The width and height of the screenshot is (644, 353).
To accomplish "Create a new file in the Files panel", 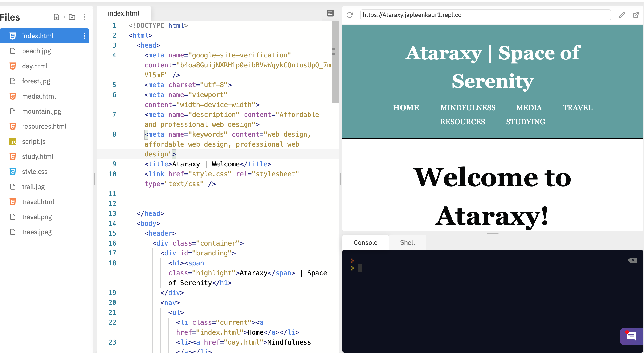I will [56, 17].
